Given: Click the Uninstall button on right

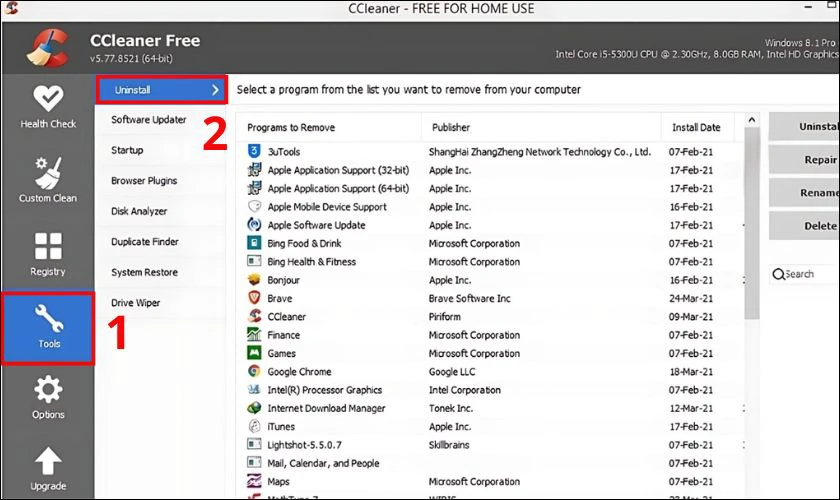Looking at the screenshot, I should click(804, 126).
